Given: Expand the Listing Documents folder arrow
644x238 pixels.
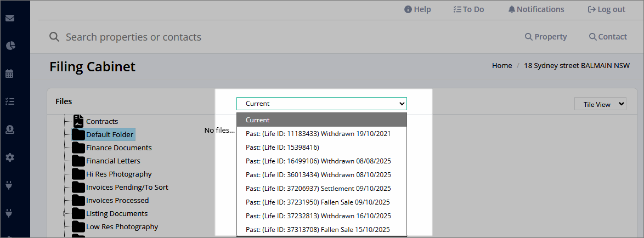Looking at the screenshot, I should 64,213.
